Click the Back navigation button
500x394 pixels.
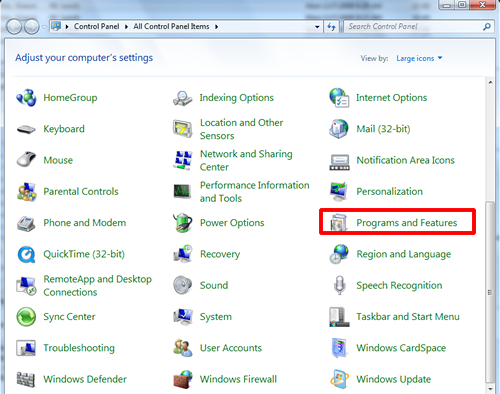pos(14,27)
